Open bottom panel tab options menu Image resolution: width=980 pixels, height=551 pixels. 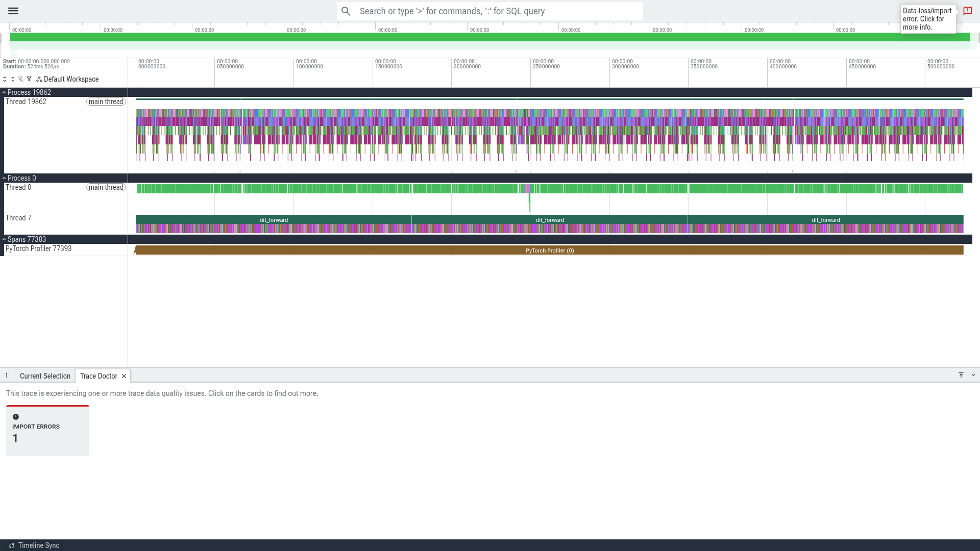tap(7, 375)
